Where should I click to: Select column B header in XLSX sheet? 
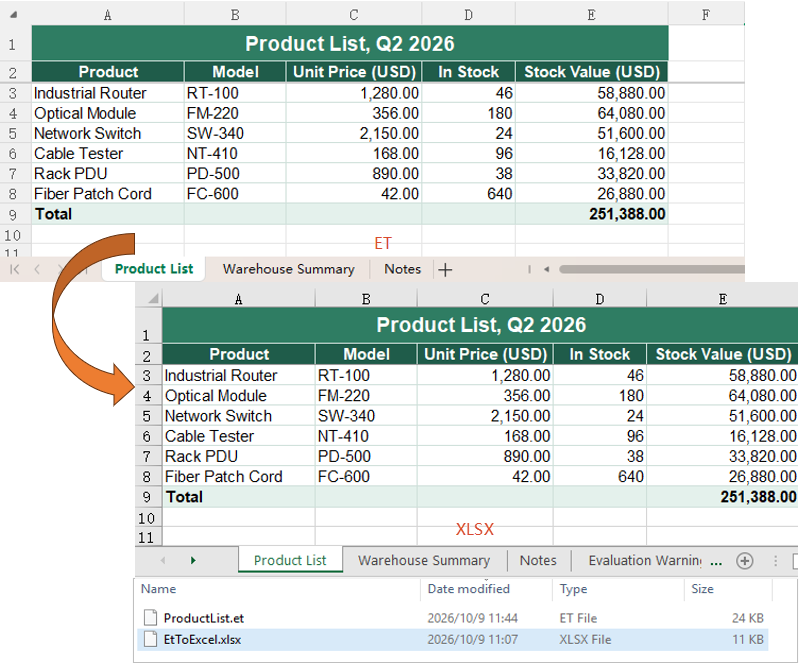tap(366, 299)
